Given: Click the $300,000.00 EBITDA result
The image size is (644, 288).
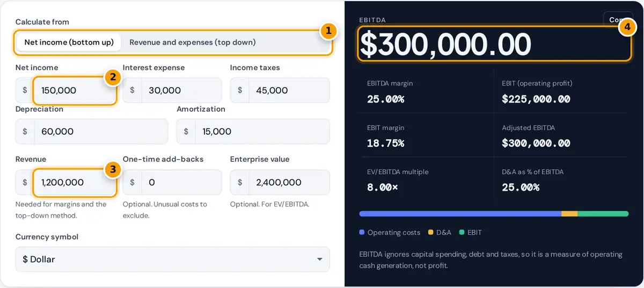Looking at the screenshot, I should click(445, 45).
